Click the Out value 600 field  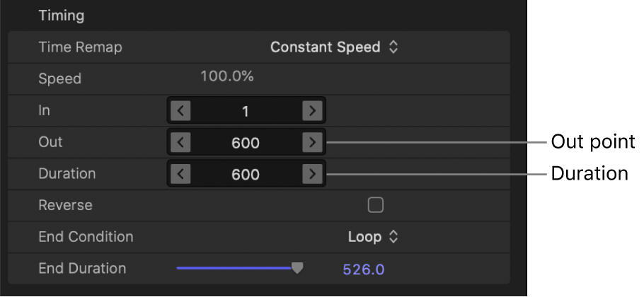(246, 143)
